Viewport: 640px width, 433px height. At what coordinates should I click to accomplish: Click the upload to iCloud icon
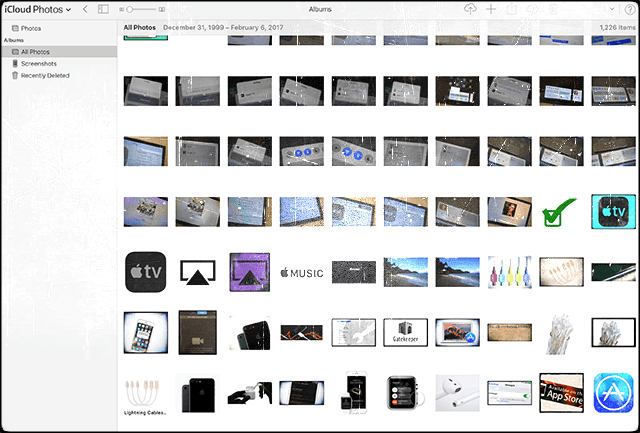pos(471,9)
